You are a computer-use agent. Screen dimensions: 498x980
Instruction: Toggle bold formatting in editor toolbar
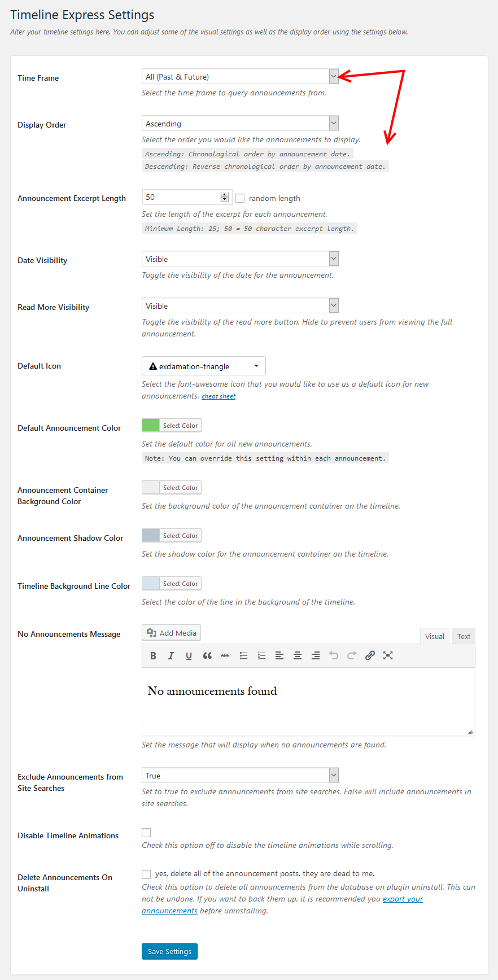pyautogui.click(x=153, y=655)
